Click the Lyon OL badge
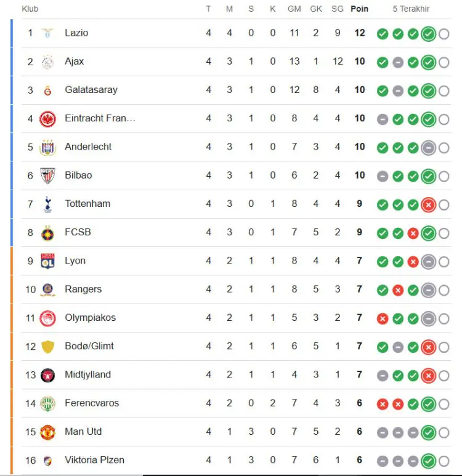The image size is (462, 476). (47, 261)
